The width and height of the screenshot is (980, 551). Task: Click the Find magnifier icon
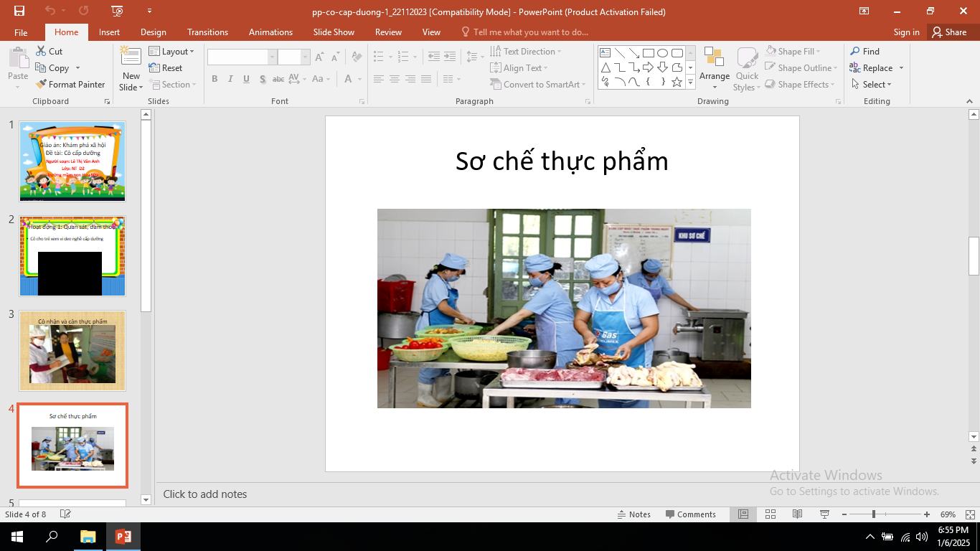coord(855,52)
